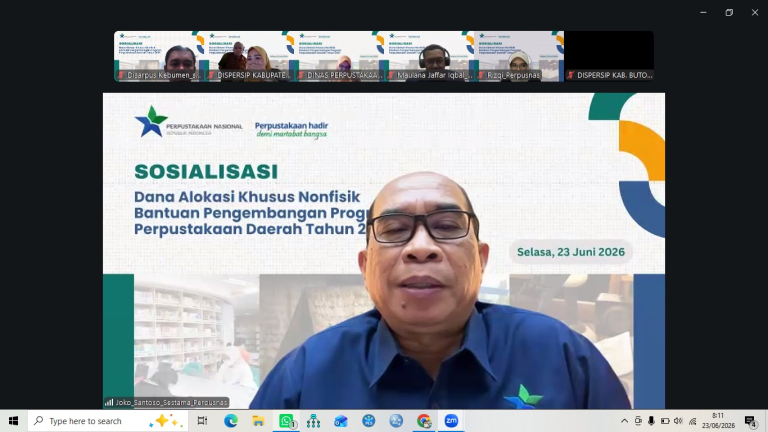Open the org-chart app taskbar icon

pos(313,421)
